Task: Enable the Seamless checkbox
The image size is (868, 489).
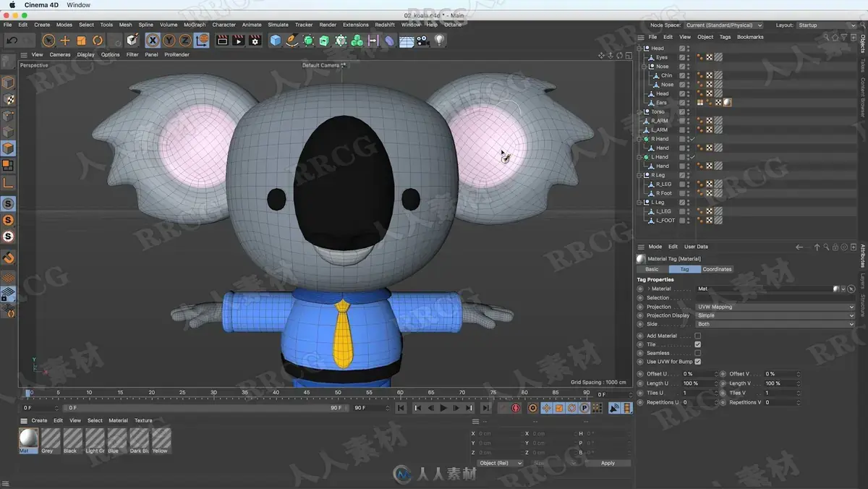Action: (x=697, y=353)
